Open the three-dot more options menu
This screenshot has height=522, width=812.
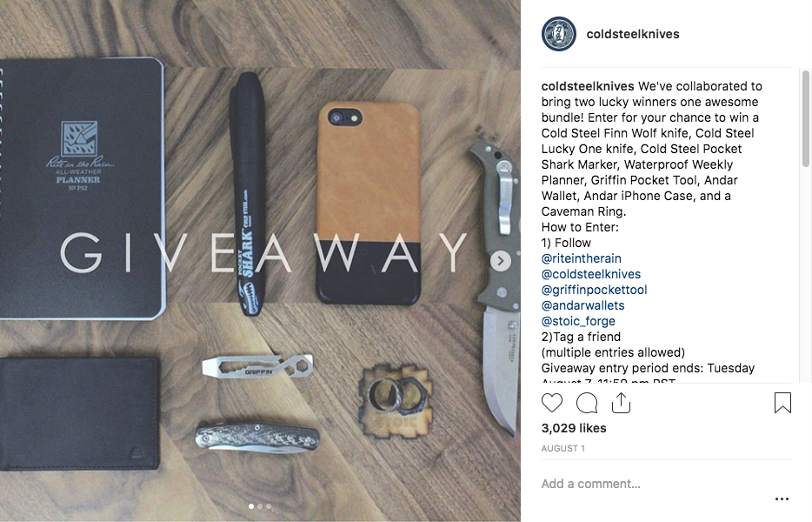pos(782,499)
